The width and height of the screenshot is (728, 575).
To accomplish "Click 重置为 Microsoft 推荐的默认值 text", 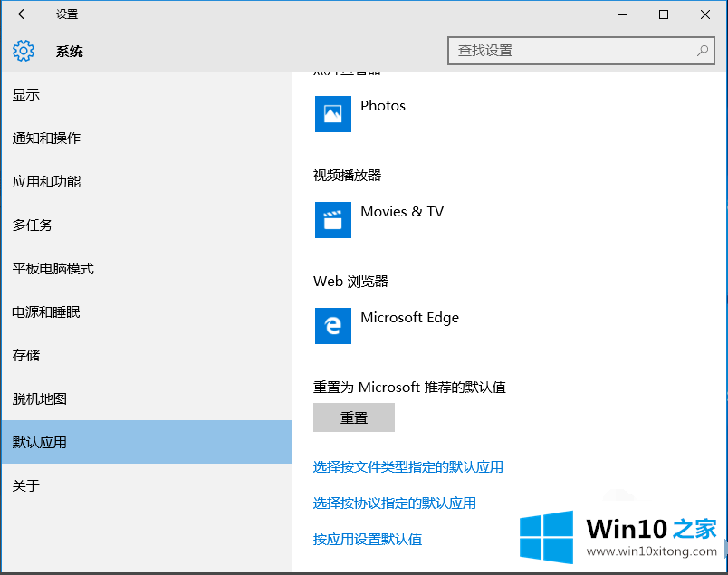I will 409,387.
